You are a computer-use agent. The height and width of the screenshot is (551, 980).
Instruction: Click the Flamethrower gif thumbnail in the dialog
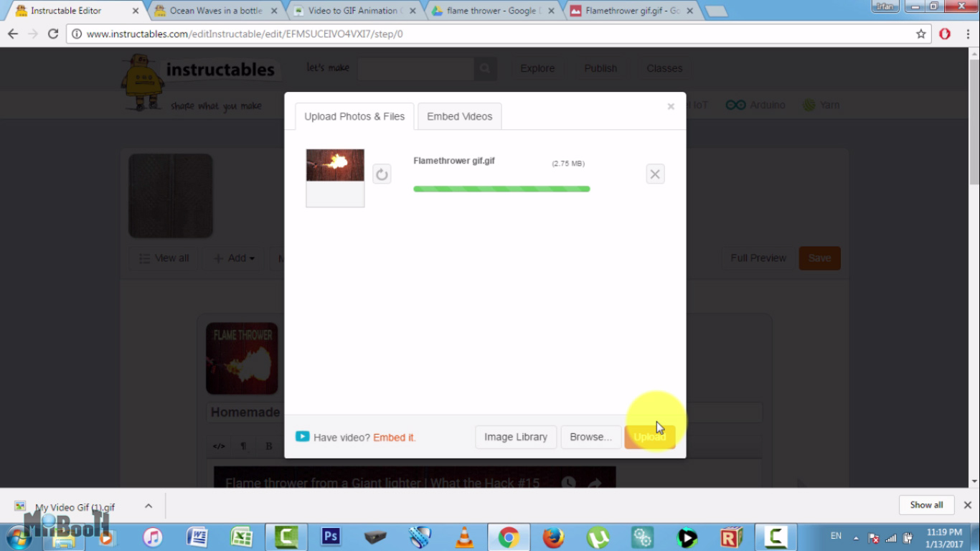coord(335,178)
